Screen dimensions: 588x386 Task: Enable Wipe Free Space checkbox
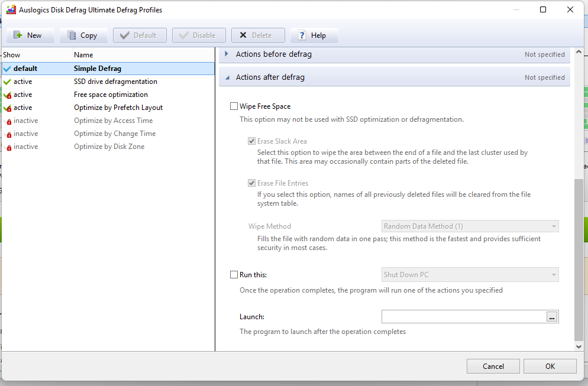[234, 106]
